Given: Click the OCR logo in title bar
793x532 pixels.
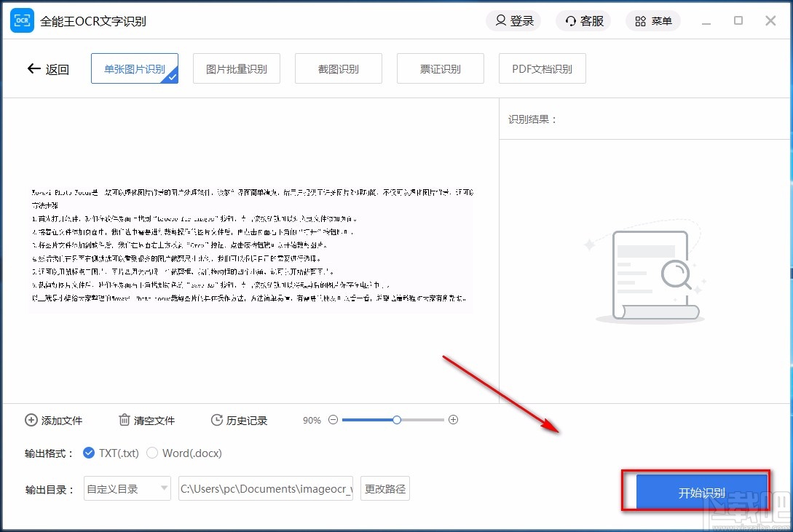Looking at the screenshot, I should (x=22, y=20).
